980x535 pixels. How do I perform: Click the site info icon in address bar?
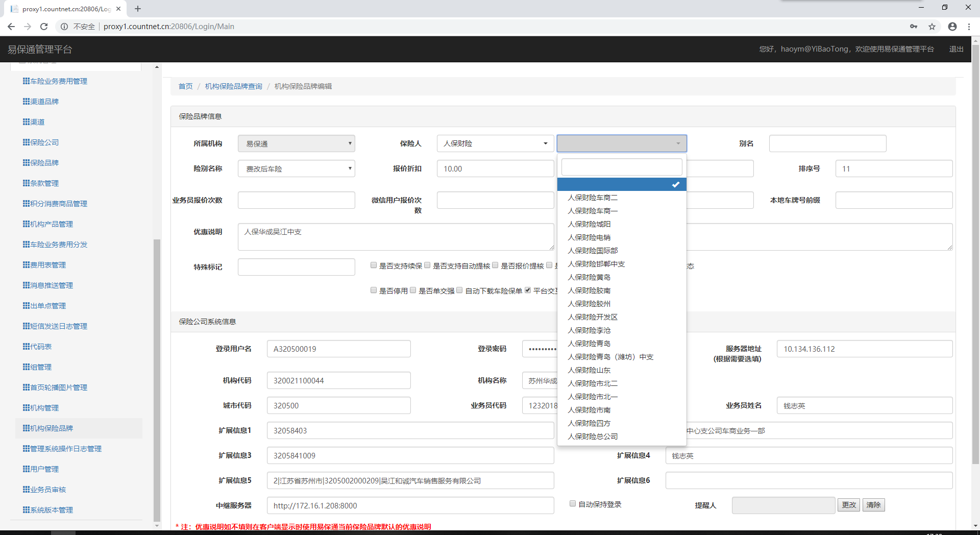point(64,27)
